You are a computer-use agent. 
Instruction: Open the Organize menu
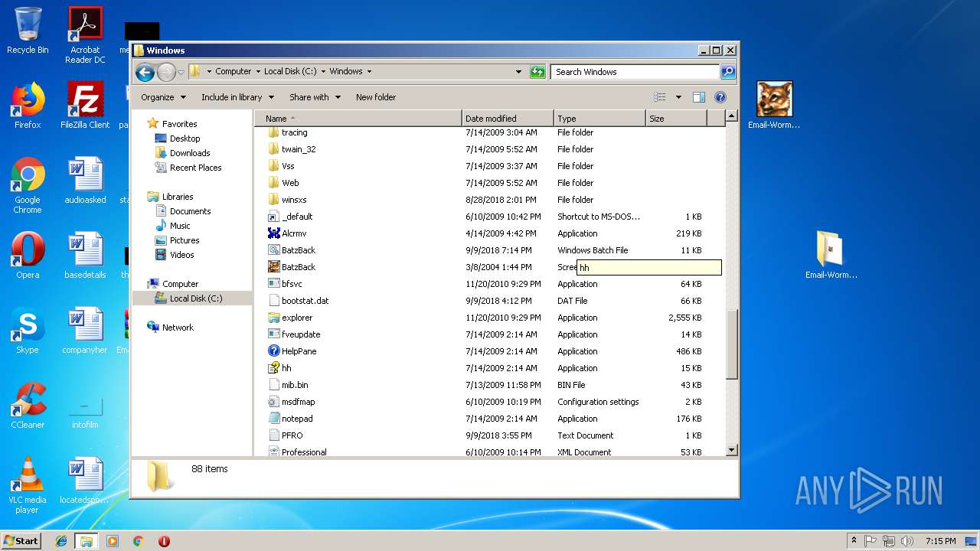163,97
